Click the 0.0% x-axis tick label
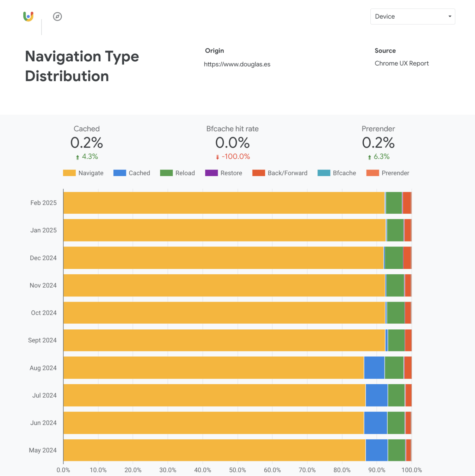The width and height of the screenshot is (475, 476). point(63,470)
